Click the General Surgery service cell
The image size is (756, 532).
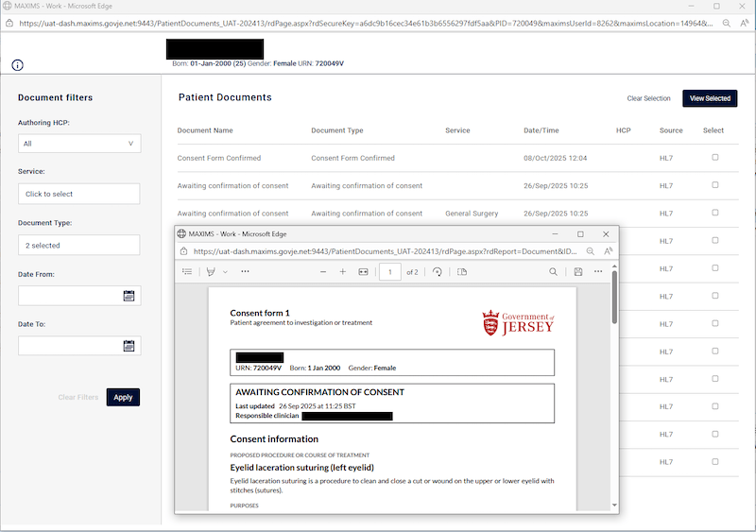pos(472,214)
